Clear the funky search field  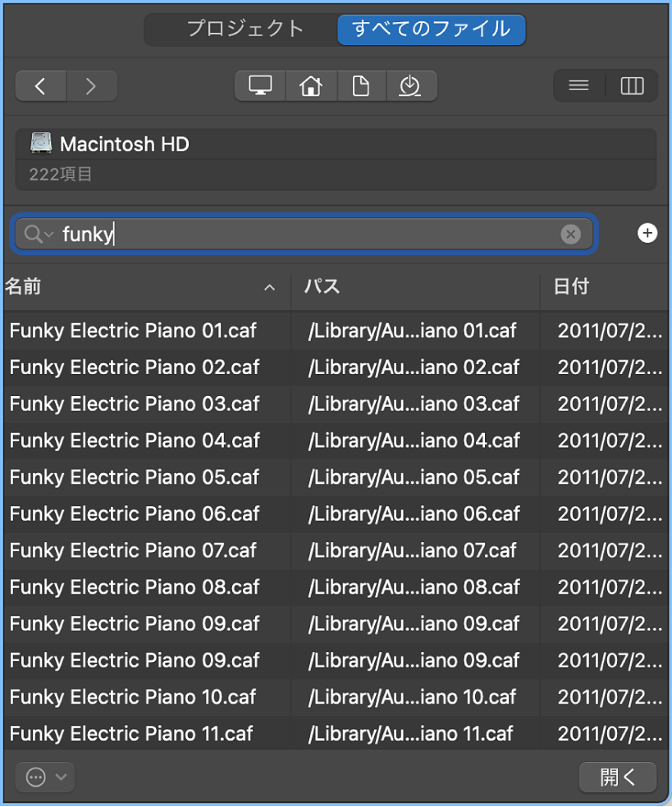pyautogui.click(x=570, y=235)
